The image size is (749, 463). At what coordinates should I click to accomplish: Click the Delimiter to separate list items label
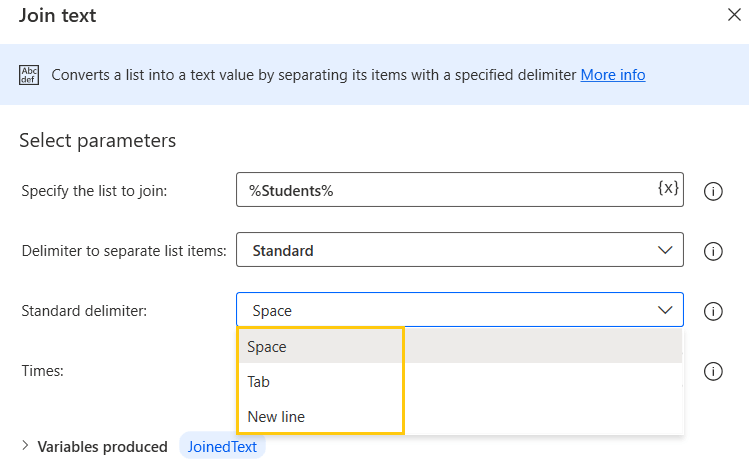pyautogui.click(x=124, y=251)
